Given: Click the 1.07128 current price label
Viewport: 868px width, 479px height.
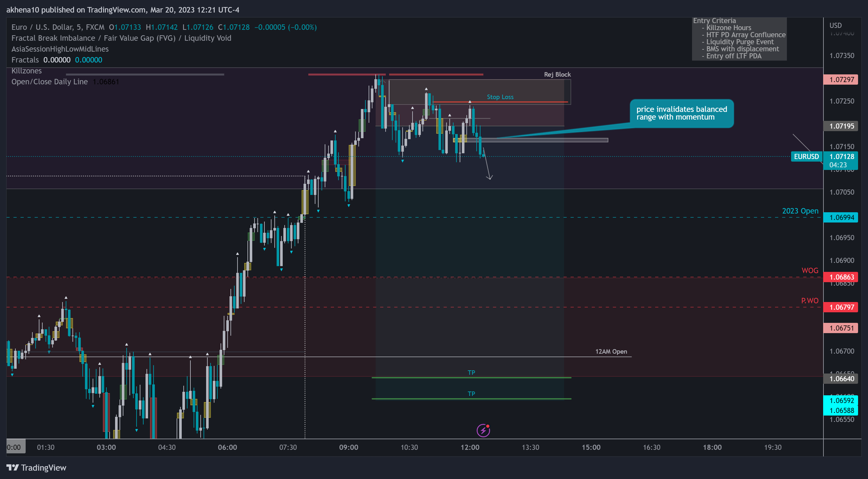Looking at the screenshot, I should [841, 156].
